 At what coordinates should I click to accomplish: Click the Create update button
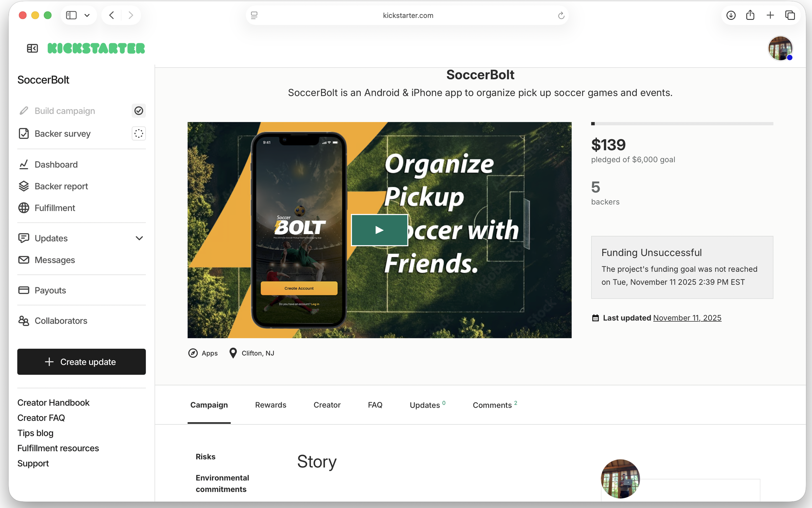[x=81, y=362]
